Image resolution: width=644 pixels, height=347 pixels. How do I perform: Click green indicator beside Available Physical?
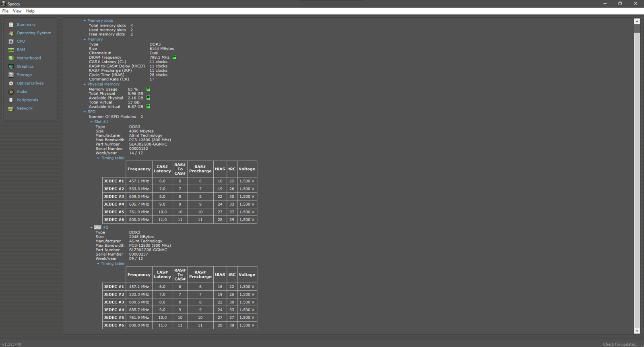[148, 98]
